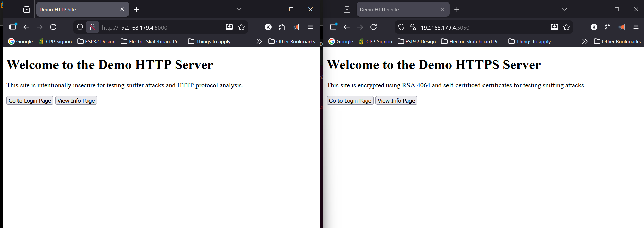Bookmark the HTTPS site with star icon
Image resolution: width=644 pixels, height=228 pixels.
[566, 27]
